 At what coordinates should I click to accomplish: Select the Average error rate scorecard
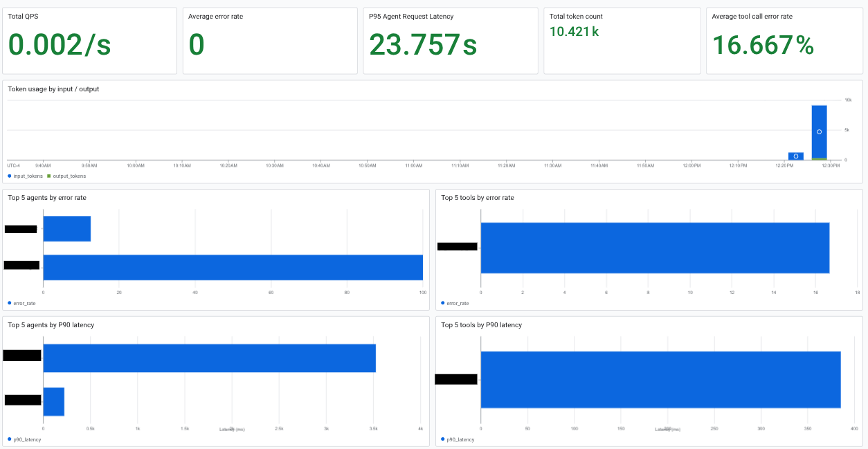pos(269,40)
